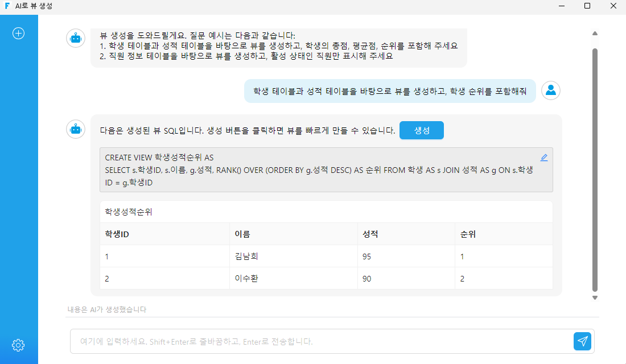Click the chat vertical scrollbar thumb
The image size is (626, 364).
[x=595, y=170]
